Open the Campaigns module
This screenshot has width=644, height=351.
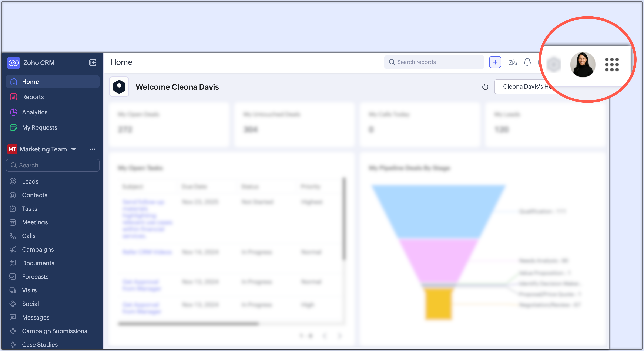point(38,249)
